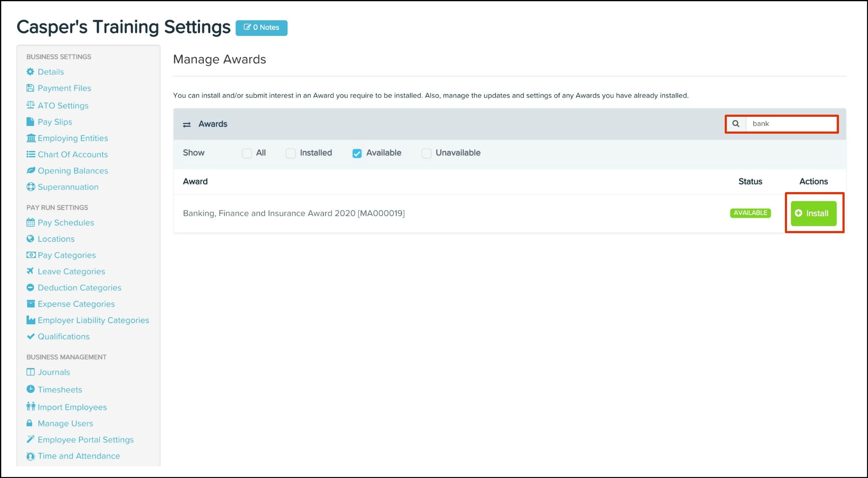868x478 pixels.
Task: Click the scales icon next to ATO Settings
Action: (x=30, y=105)
